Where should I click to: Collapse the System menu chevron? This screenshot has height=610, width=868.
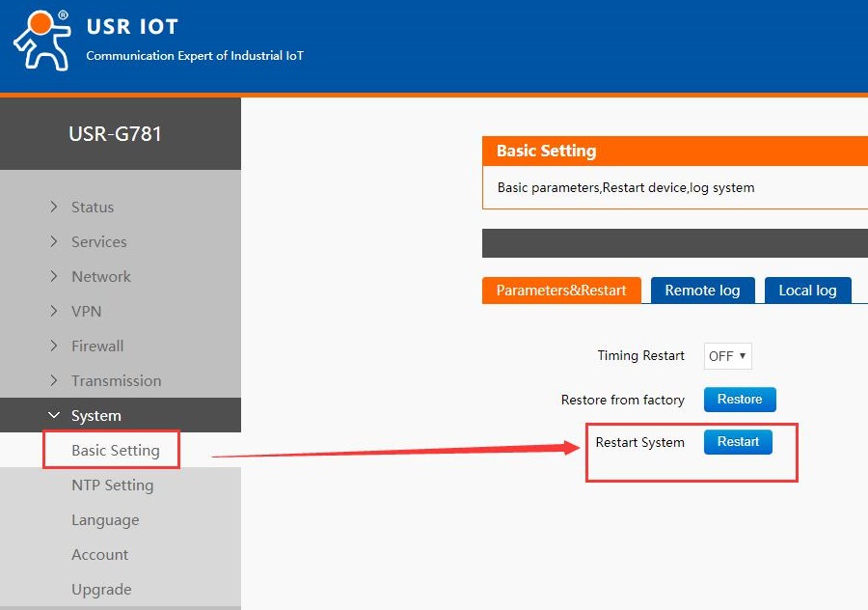(54, 415)
